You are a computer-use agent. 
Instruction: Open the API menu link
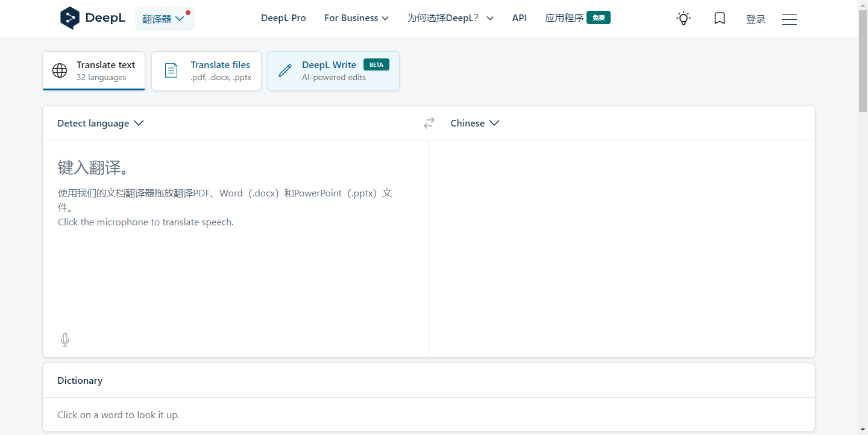(519, 18)
